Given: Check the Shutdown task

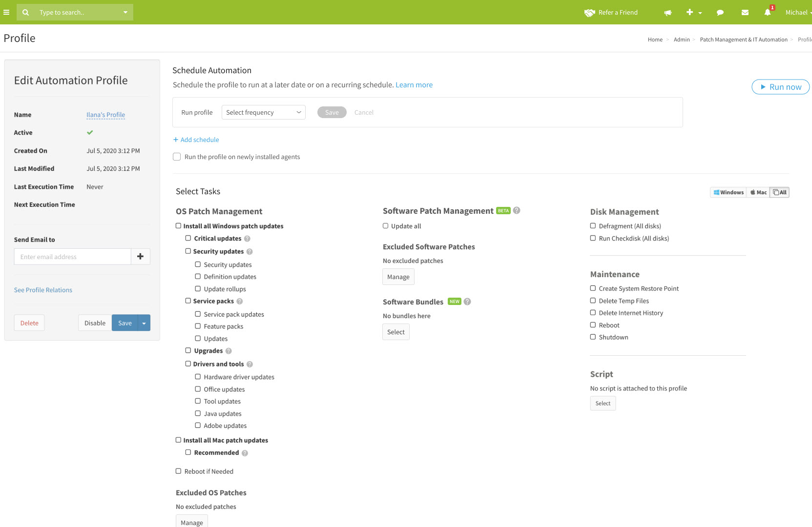Looking at the screenshot, I should (x=593, y=337).
